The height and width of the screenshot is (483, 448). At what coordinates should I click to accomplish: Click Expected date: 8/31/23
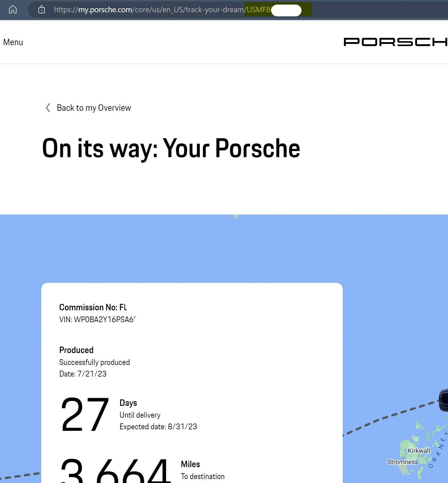pyautogui.click(x=158, y=427)
